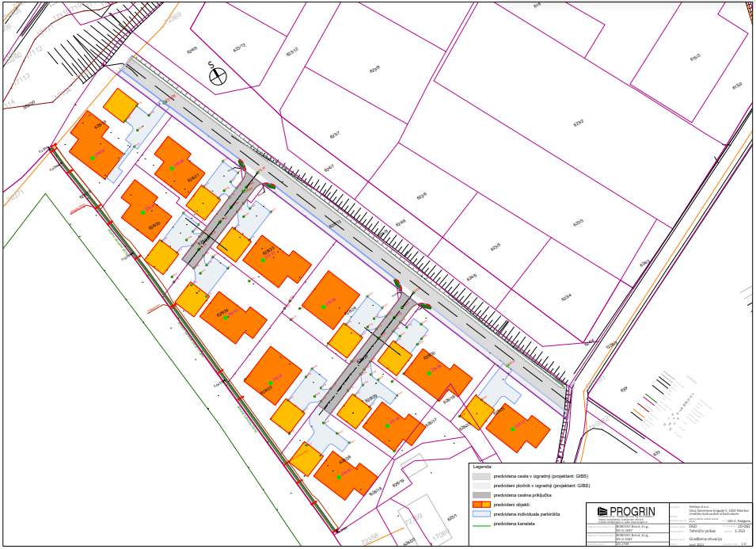Click the 623/8 parcel label
This screenshot has height=549, width=756.
374,69
